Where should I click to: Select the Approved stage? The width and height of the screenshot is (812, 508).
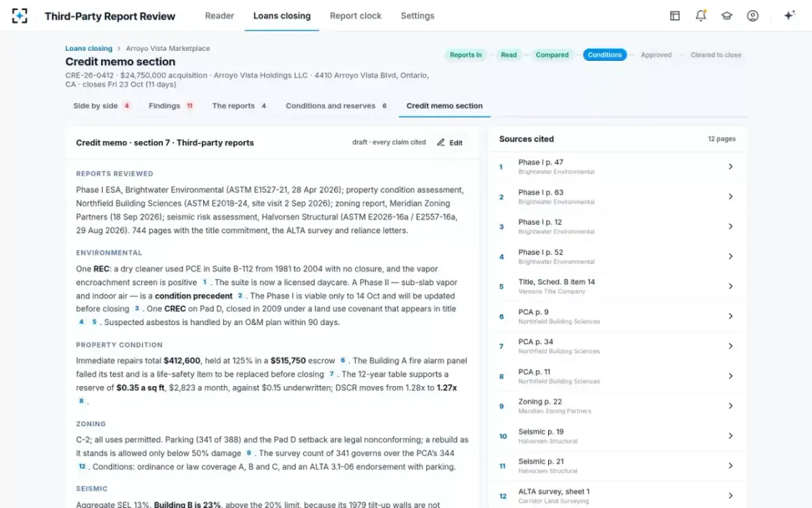656,55
